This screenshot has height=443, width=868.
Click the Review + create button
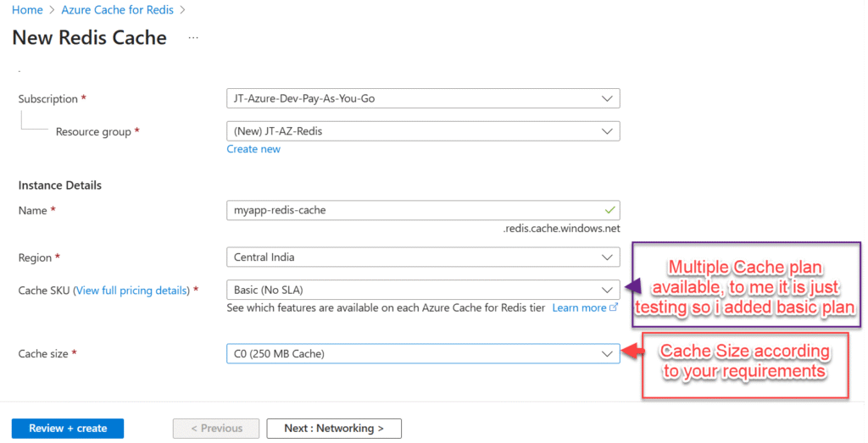point(68,428)
